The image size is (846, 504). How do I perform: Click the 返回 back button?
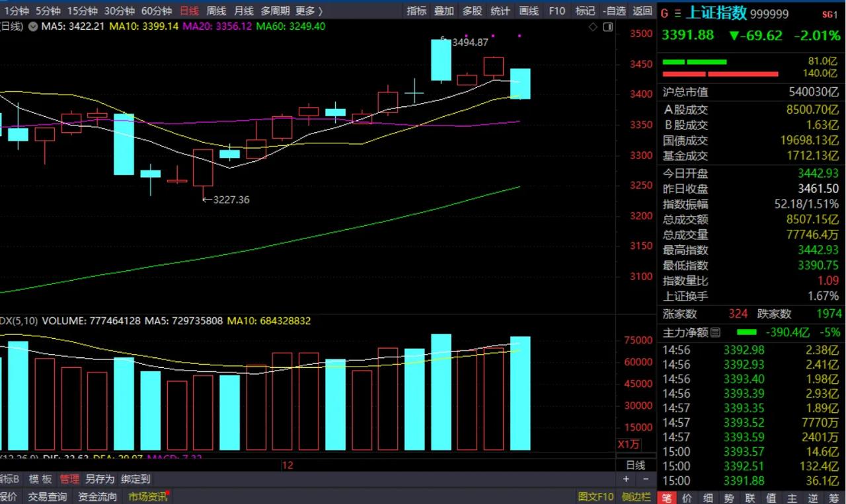click(642, 11)
